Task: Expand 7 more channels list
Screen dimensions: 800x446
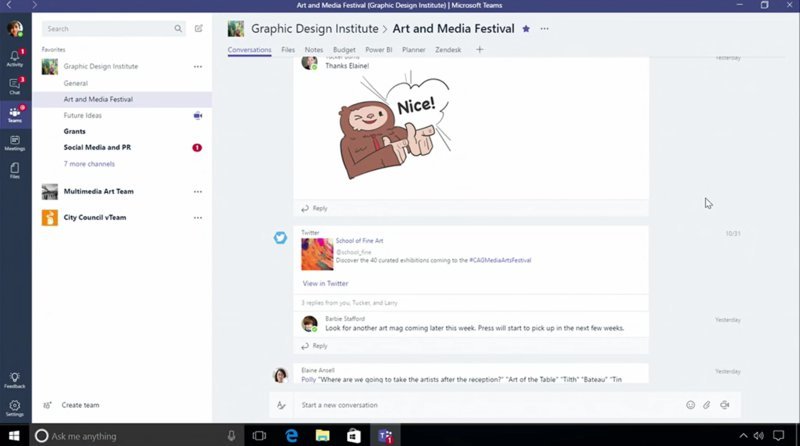Action: [89, 163]
